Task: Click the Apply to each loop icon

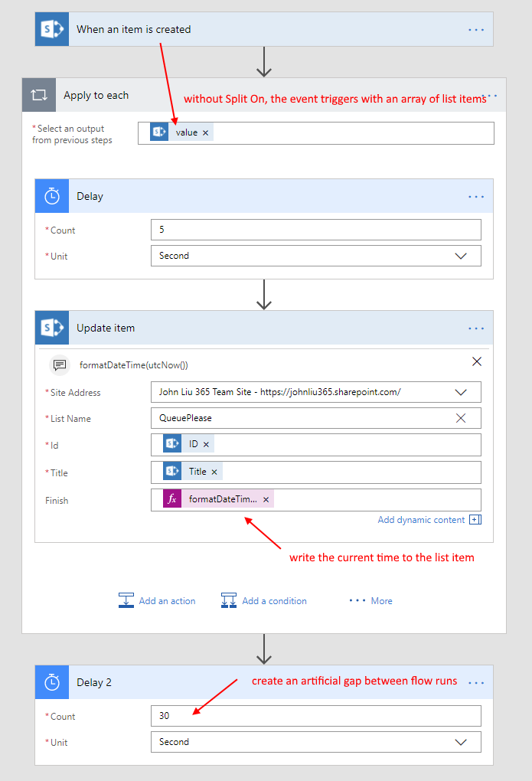Action: coord(38,95)
